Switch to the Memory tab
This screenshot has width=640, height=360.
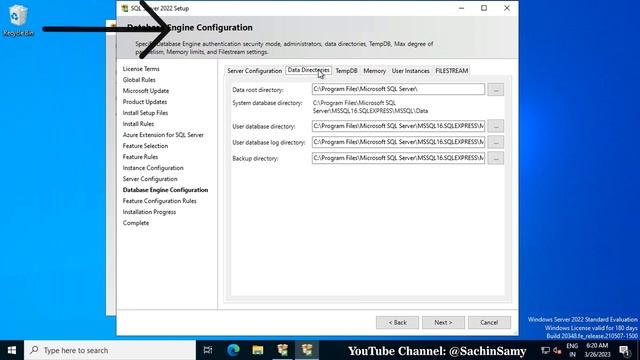click(x=374, y=71)
